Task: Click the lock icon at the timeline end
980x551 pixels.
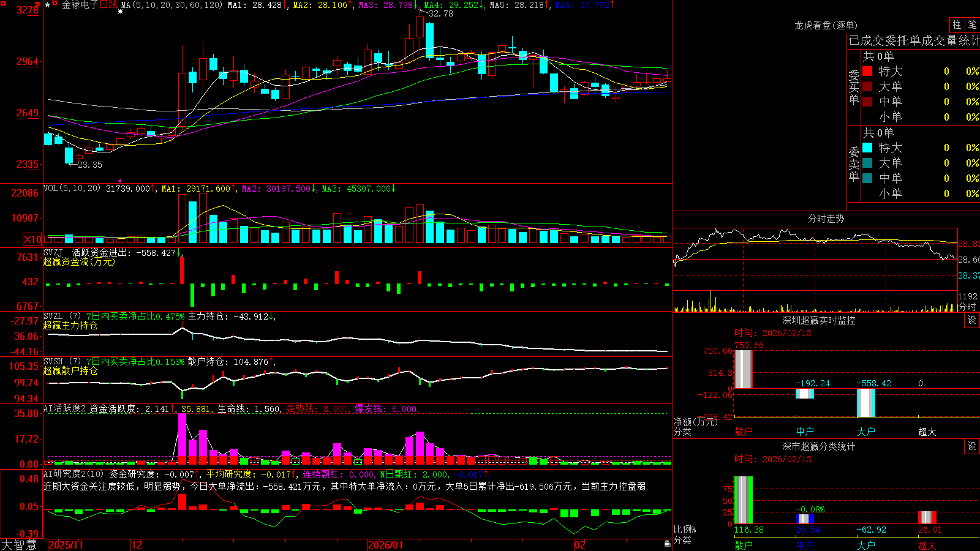Action: tap(667, 544)
